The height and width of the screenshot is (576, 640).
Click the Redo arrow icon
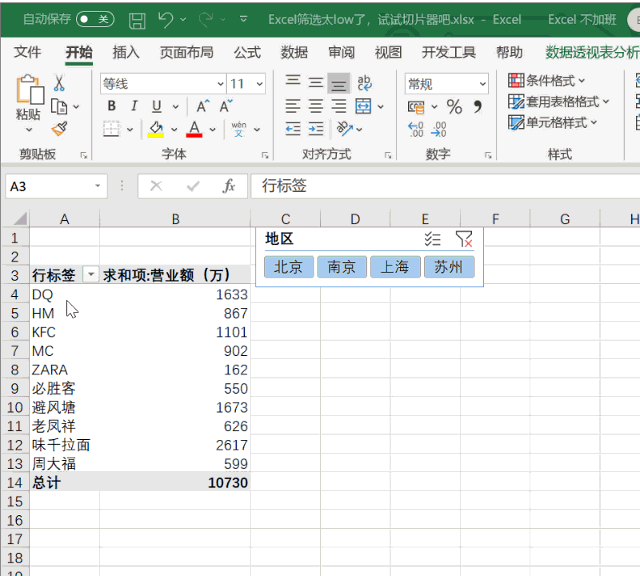206,19
